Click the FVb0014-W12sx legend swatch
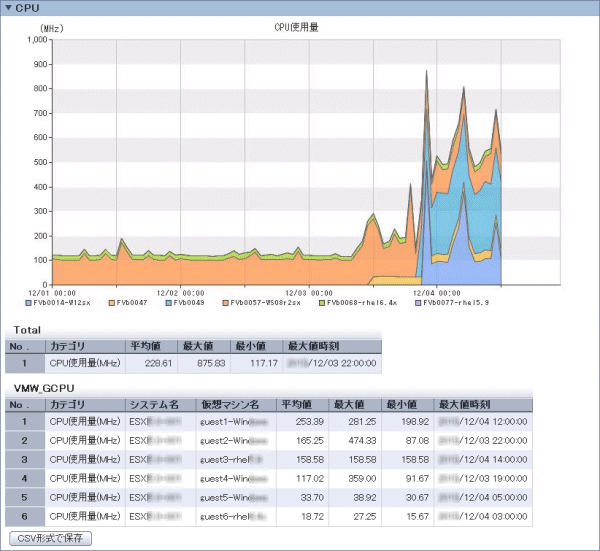The image size is (600, 551). (29, 300)
